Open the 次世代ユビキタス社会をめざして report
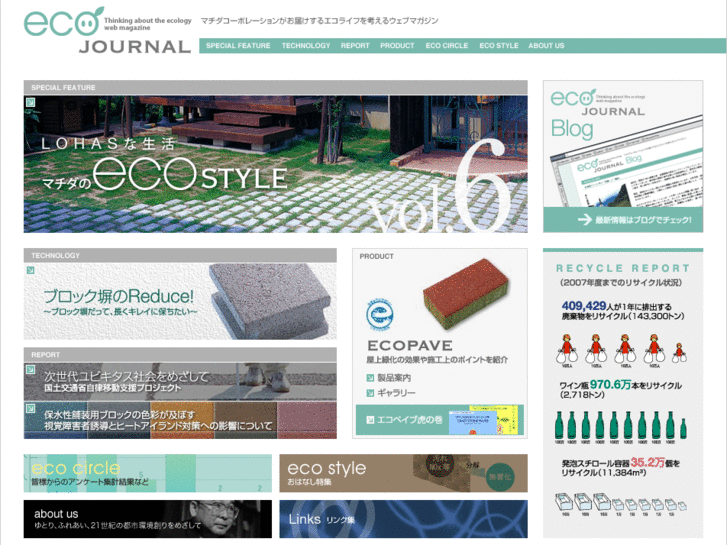Screen dimensions: 727x545 tap(180, 382)
